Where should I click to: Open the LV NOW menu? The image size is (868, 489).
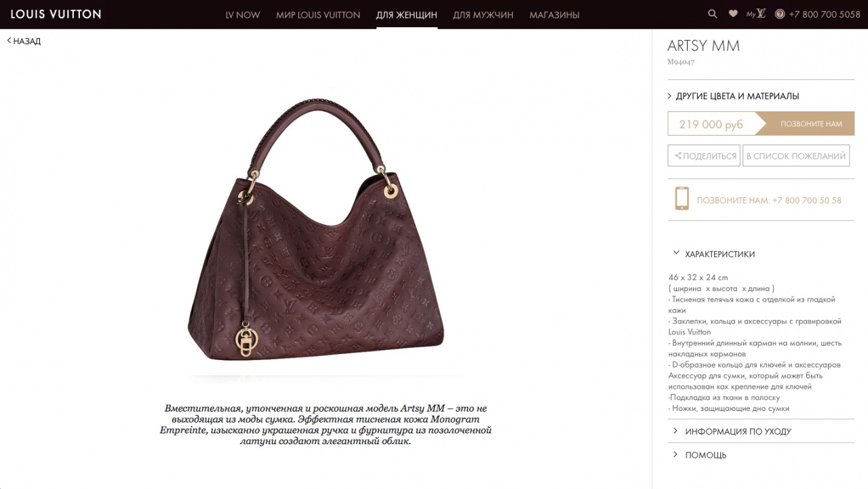click(243, 15)
